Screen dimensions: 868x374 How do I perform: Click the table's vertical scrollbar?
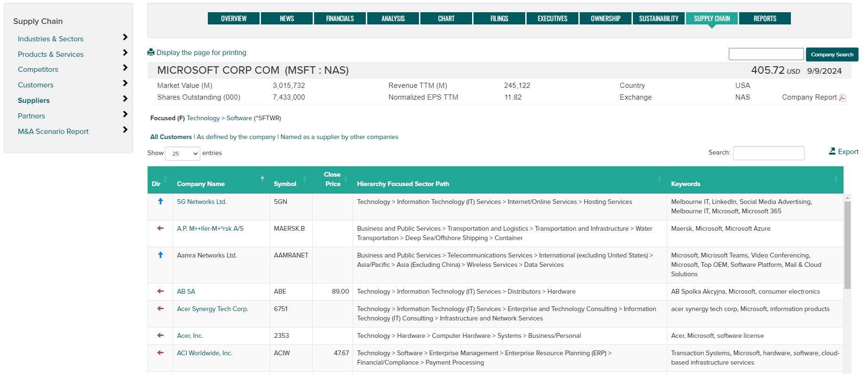[x=847, y=245]
